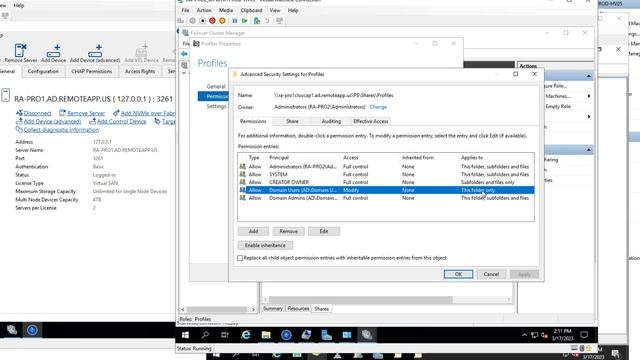The image size is (640, 360).
Task: Select Settings in Profiles Properties sidebar
Action: (216, 106)
